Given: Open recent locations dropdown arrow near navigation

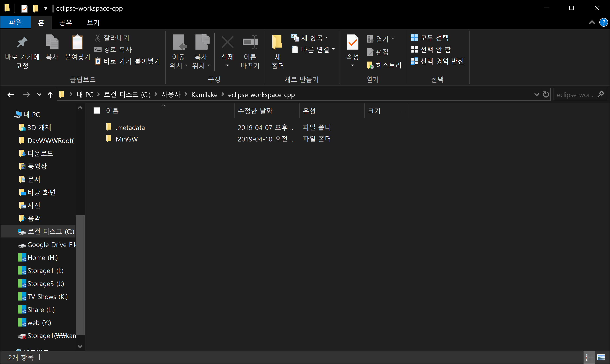Looking at the screenshot, I should (x=39, y=95).
